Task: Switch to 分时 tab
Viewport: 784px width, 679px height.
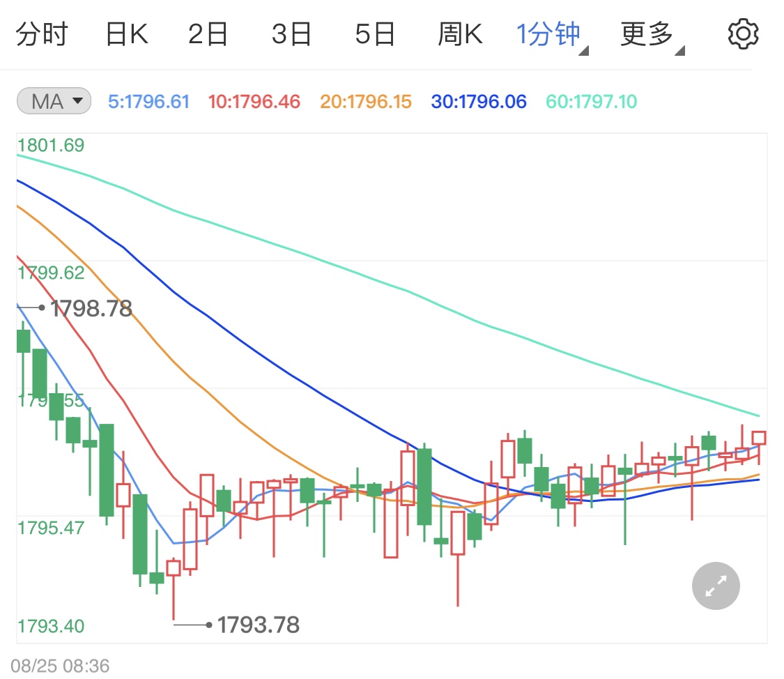Action: click(42, 34)
